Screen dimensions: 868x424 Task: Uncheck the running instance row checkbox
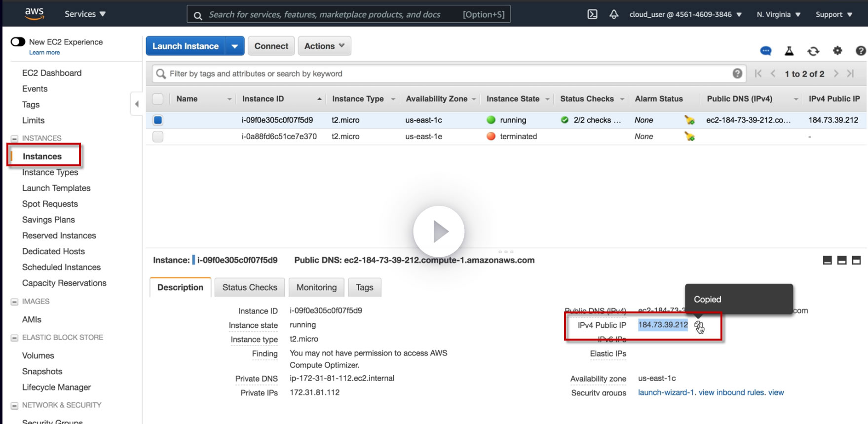click(x=158, y=120)
